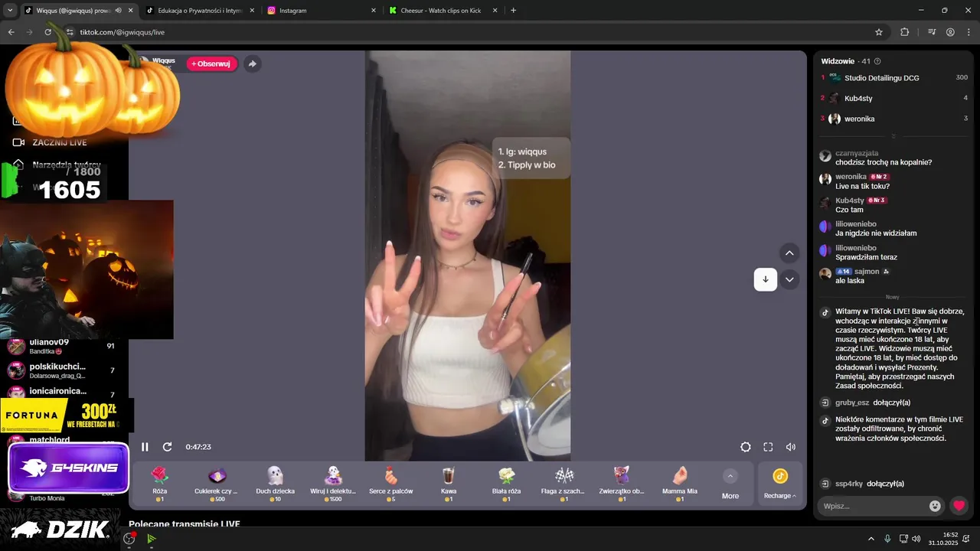Open sajmon commenter profile

867,271
